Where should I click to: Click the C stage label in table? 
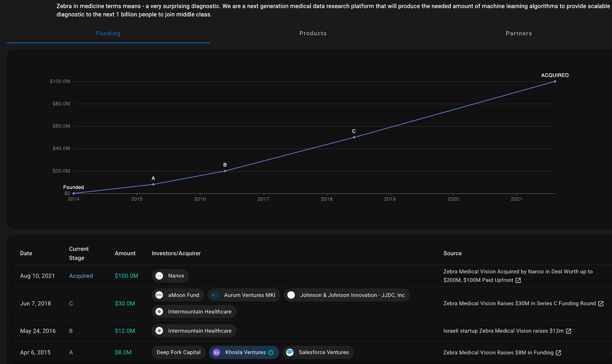coord(71,304)
